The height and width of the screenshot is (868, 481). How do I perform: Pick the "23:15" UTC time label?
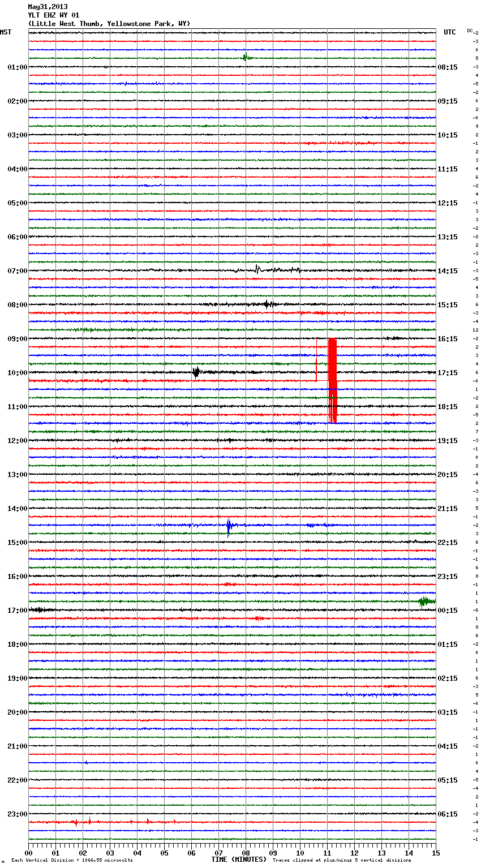(448, 577)
